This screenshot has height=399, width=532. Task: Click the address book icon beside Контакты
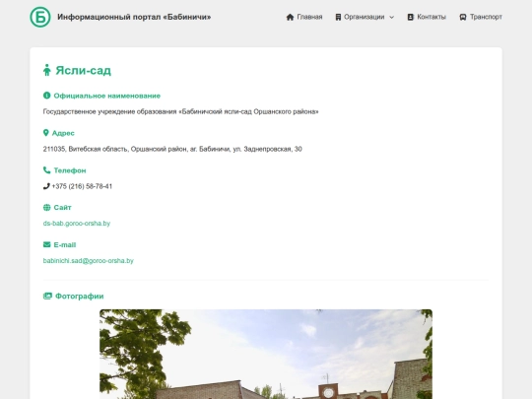click(411, 17)
